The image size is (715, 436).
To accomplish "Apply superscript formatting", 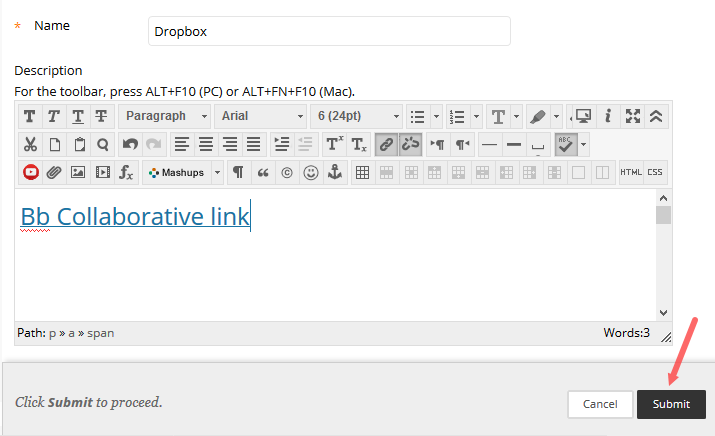I will coord(334,145).
